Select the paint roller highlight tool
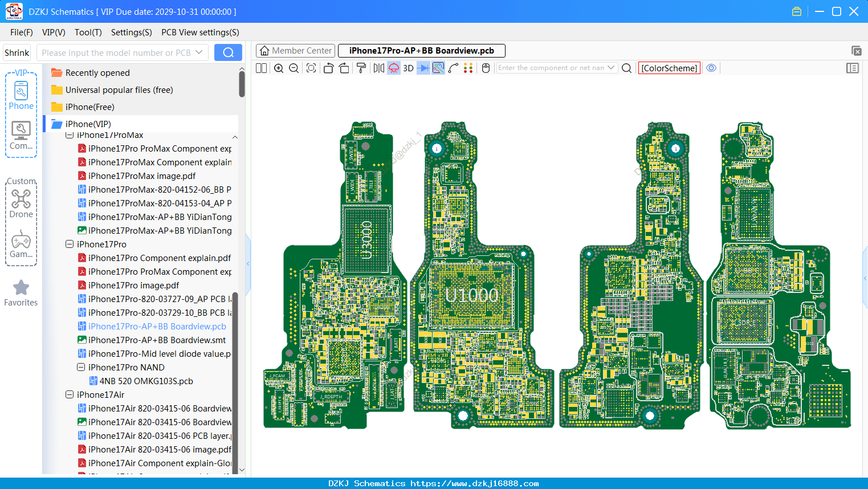 tap(361, 68)
